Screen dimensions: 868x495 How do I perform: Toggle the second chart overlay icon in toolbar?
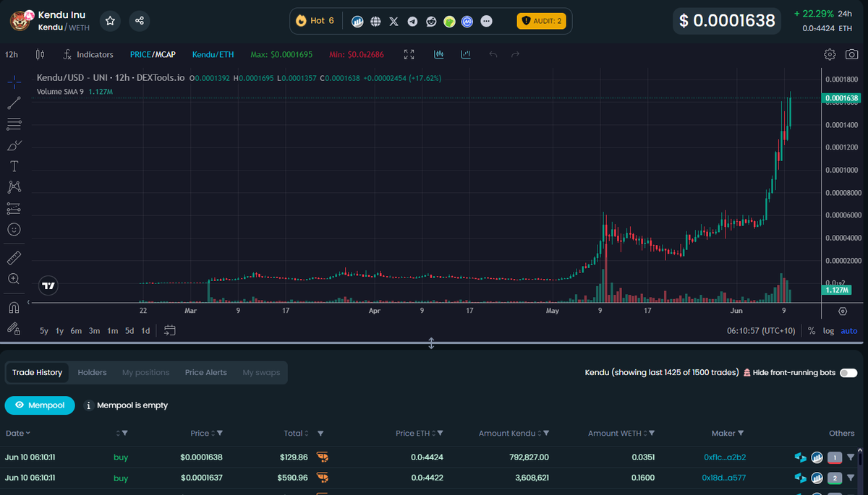466,54
